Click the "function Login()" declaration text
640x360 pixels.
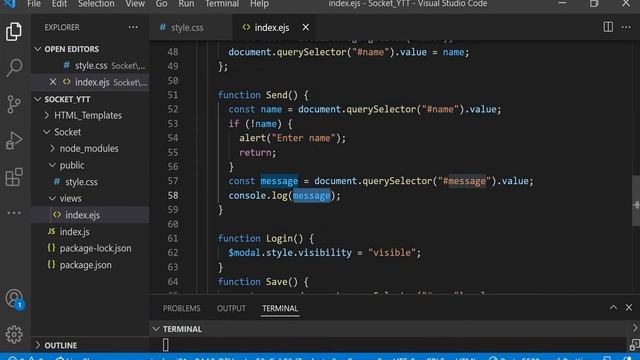click(x=266, y=238)
